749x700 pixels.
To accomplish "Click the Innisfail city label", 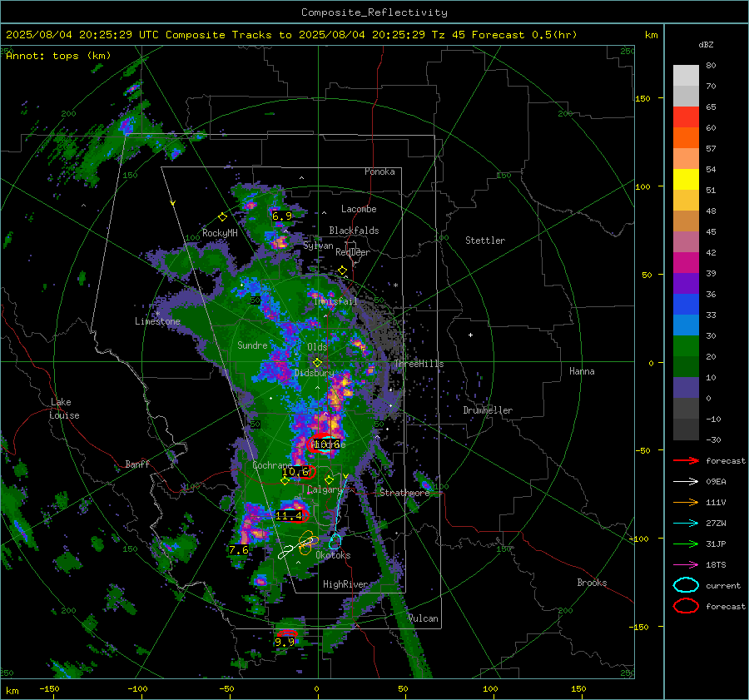I will point(335,301).
